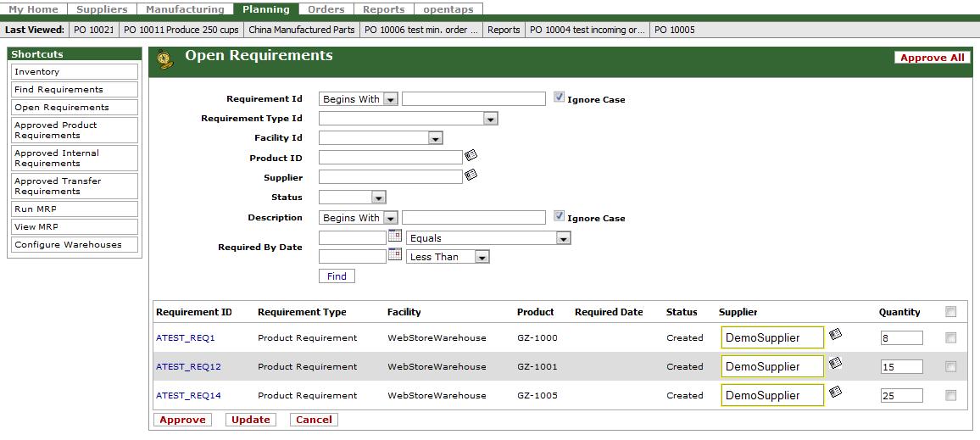Screen dimensions: 980x440
Task: Click the Open Requirements clock icon
Action: [164, 58]
